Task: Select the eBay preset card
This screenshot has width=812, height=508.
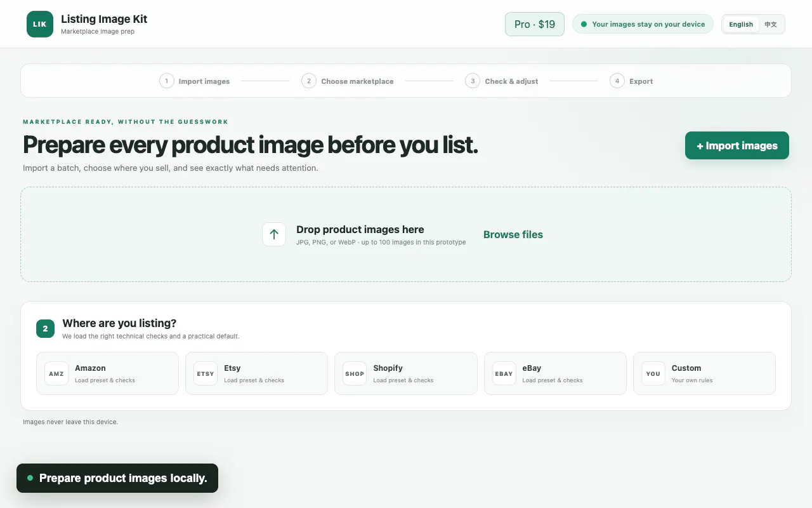Action: point(555,373)
